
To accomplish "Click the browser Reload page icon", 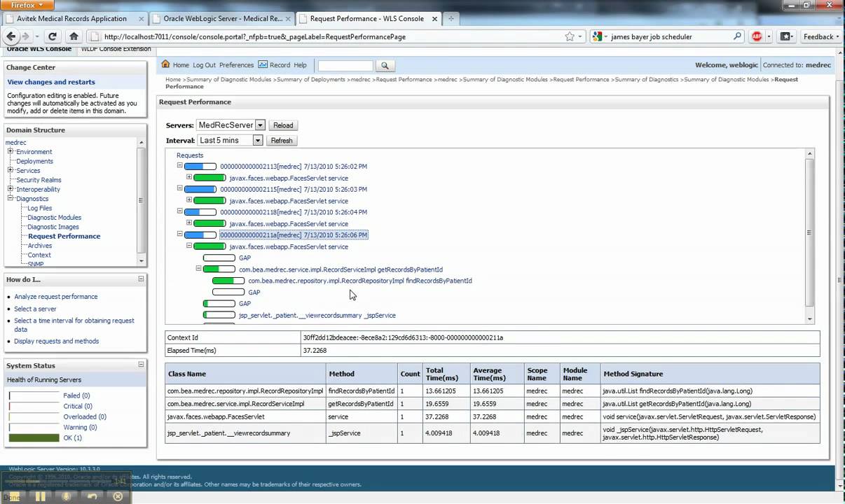I will [x=53, y=36].
